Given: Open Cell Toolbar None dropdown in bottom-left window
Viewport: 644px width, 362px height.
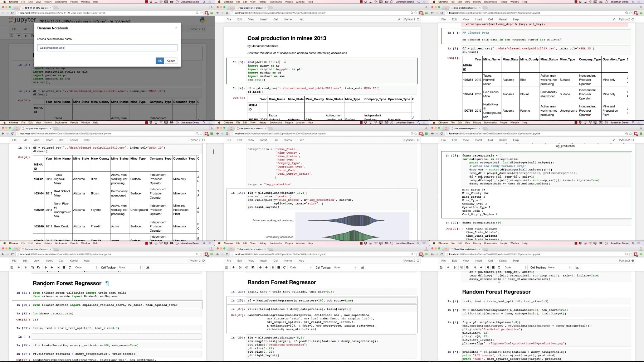Looking at the screenshot, I should point(130,267).
